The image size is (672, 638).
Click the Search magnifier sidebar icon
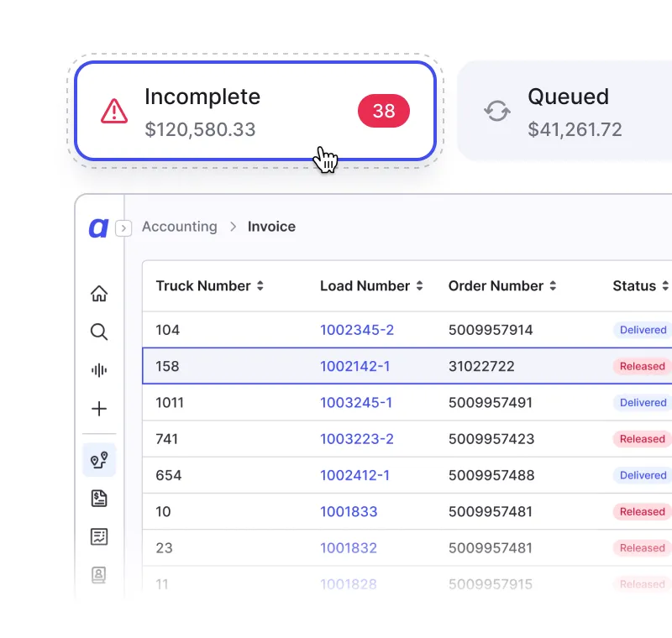pos(99,332)
